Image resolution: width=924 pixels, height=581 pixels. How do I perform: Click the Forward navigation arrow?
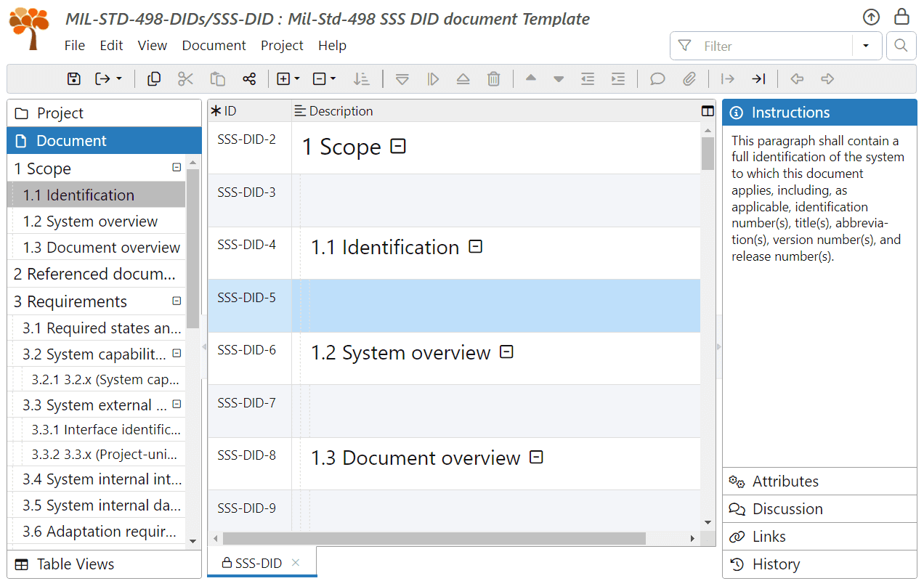tap(827, 79)
